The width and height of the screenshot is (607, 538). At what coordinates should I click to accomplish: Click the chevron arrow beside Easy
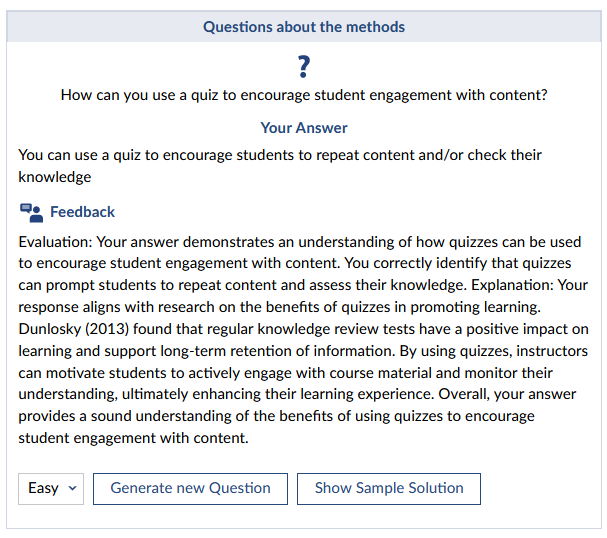72,488
